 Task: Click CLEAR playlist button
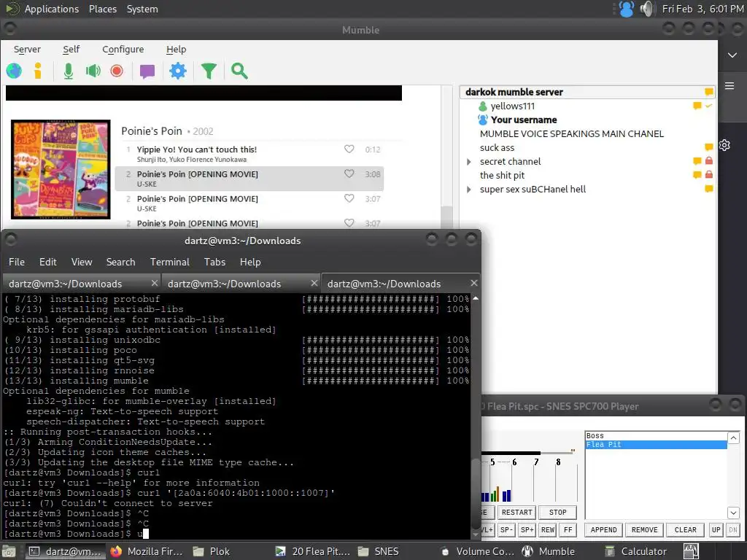click(x=685, y=529)
